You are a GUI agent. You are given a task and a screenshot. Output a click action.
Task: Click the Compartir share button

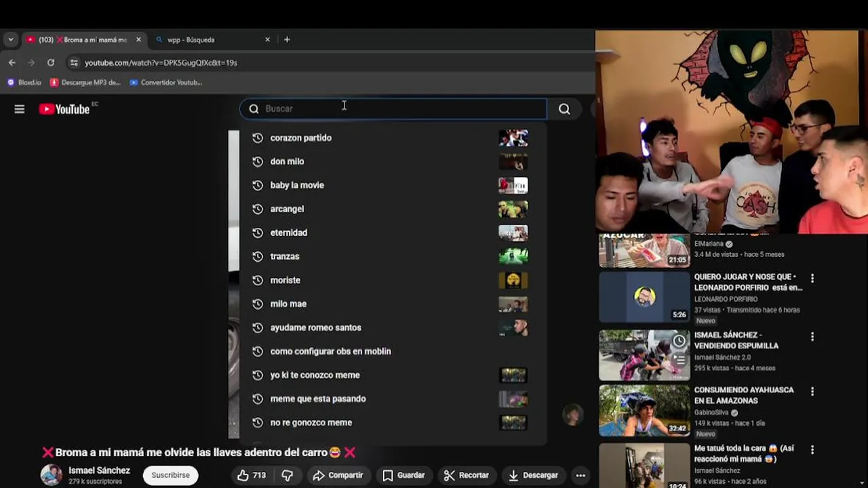pos(338,475)
